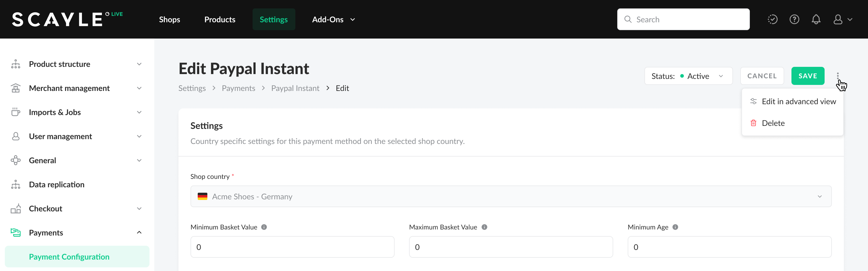The image size is (868, 271).
Task: Expand Merchant management in sidebar
Action: click(76, 88)
